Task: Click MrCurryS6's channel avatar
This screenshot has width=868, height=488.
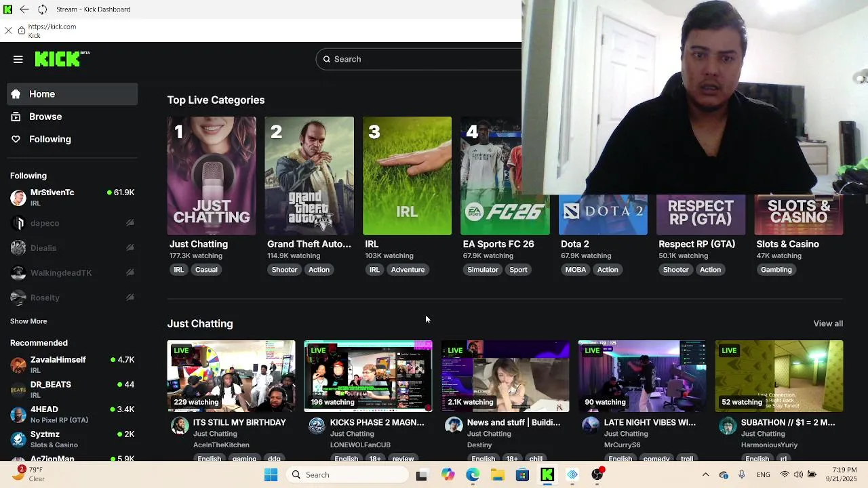Action: [591, 426]
